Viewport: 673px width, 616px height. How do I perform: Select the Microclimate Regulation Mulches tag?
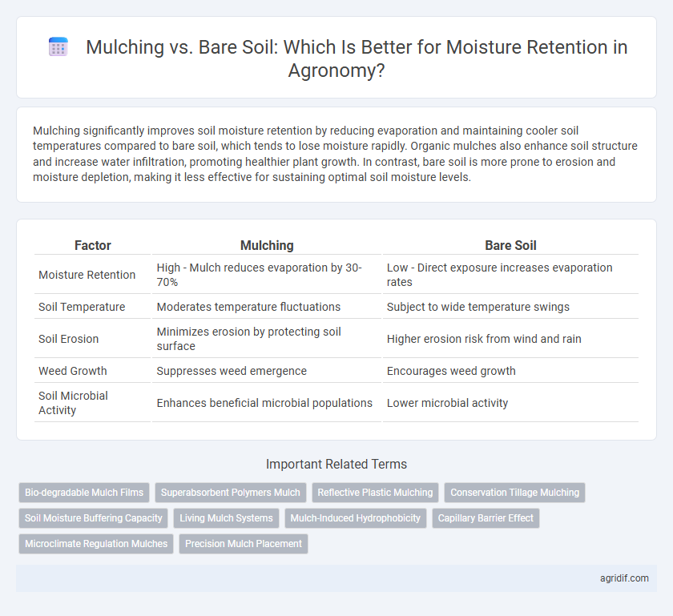coord(96,543)
